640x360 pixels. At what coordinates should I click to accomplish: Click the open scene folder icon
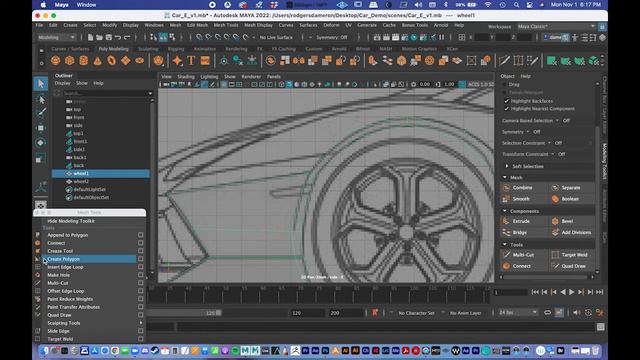click(100, 37)
